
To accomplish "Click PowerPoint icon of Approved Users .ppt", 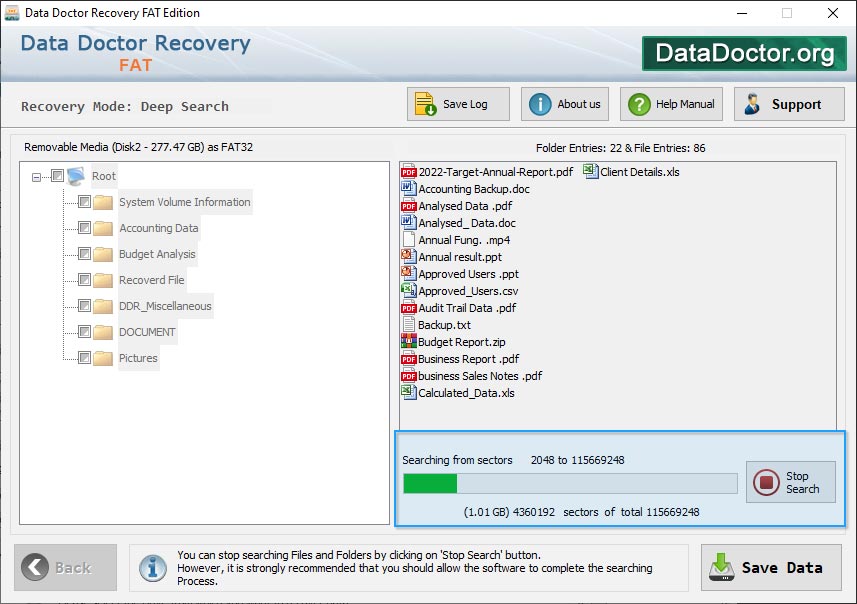I will [409, 273].
